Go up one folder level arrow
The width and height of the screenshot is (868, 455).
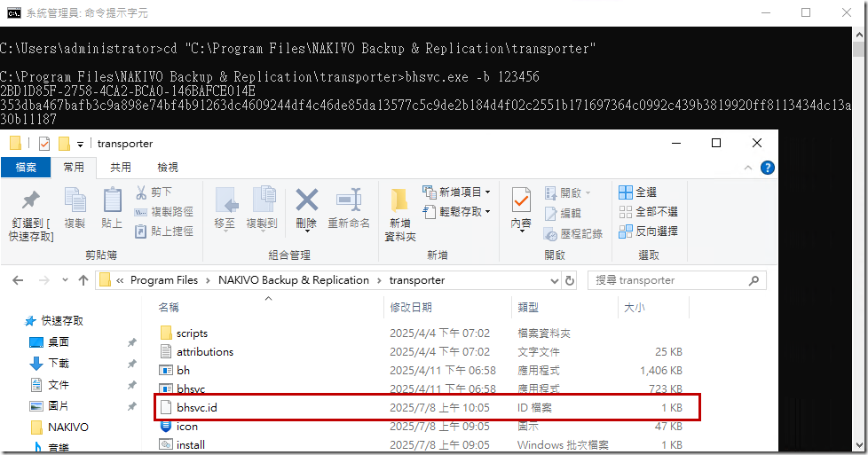83,280
